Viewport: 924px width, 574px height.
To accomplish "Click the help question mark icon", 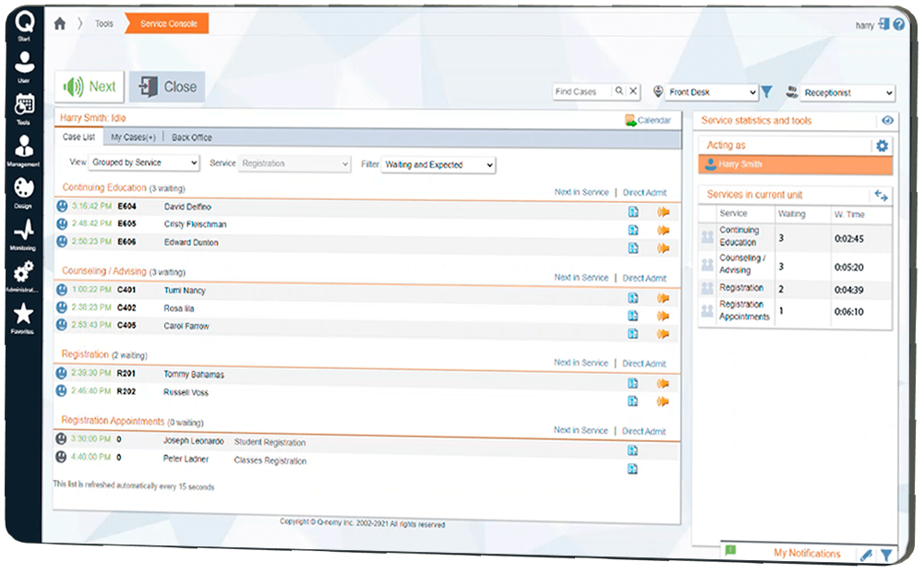I will click(x=898, y=25).
